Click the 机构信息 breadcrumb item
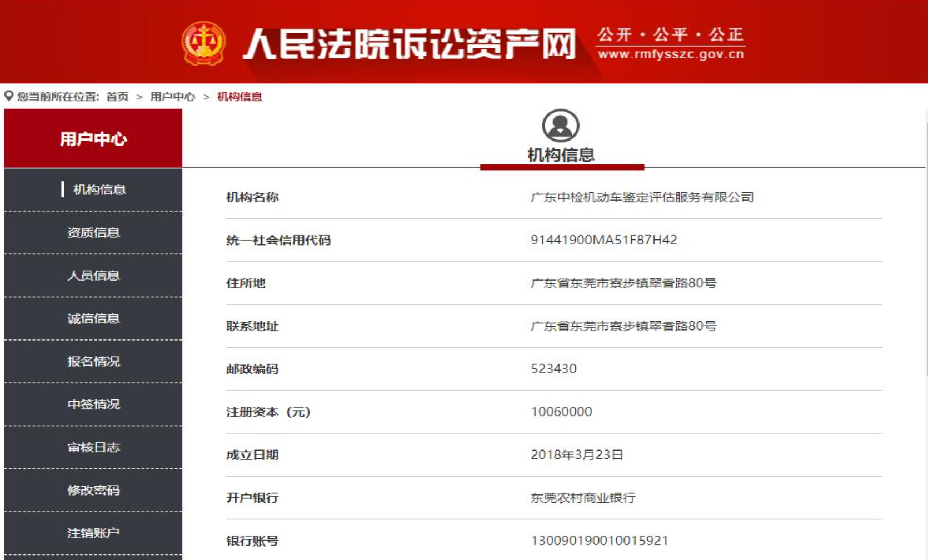This screenshot has width=928, height=560. pyautogui.click(x=240, y=97)
